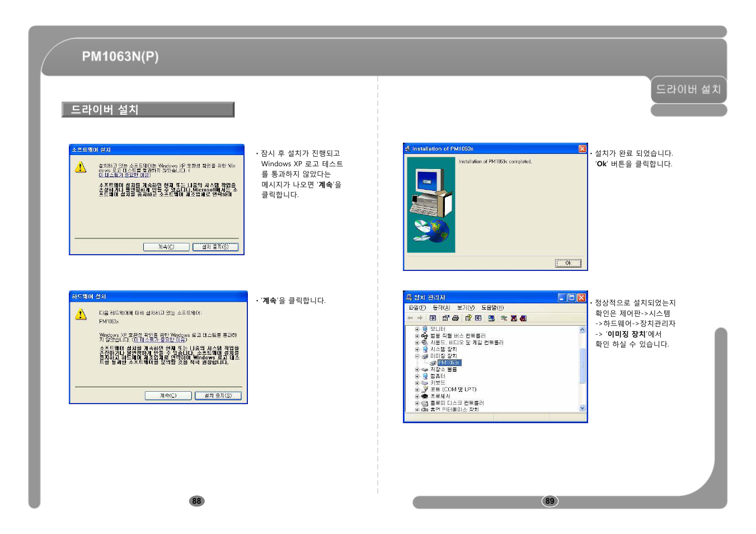Click 설치 중지(S) in 하드웨어 설치 dialog

218,396
